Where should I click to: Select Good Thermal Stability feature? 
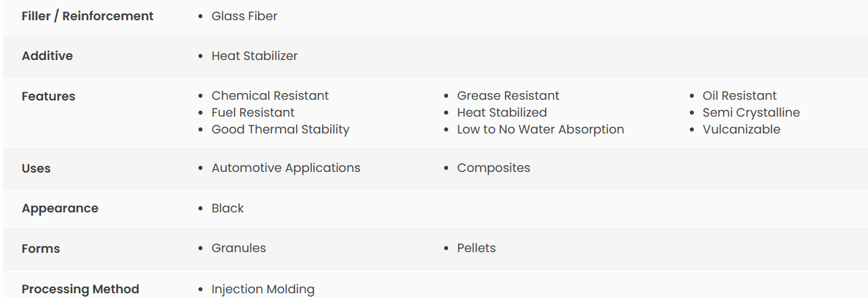[x=280, y=129]
